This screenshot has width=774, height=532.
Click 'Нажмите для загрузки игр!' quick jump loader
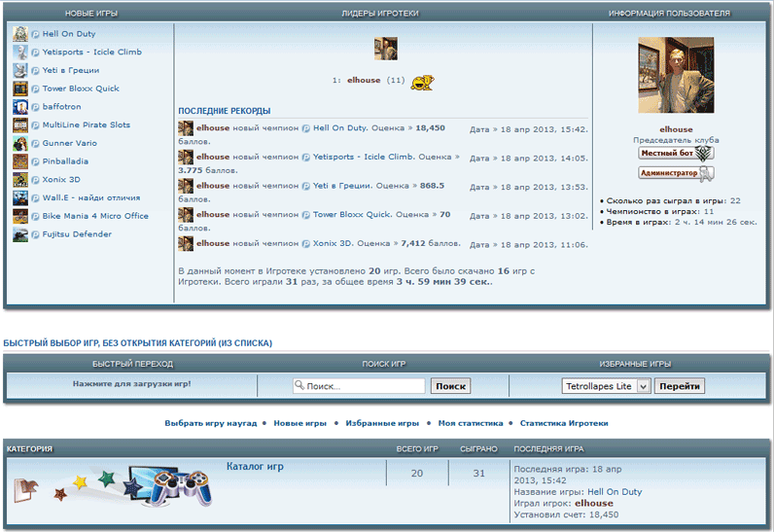131,384
